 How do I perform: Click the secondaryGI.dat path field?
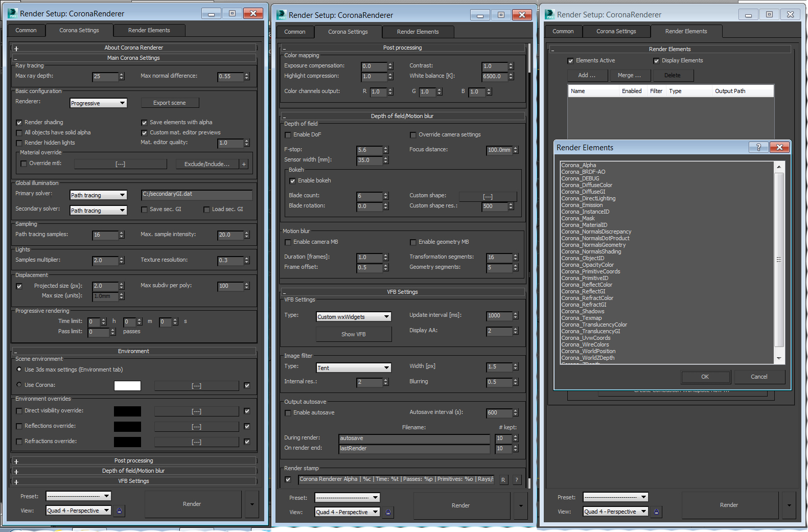[197, 195]
